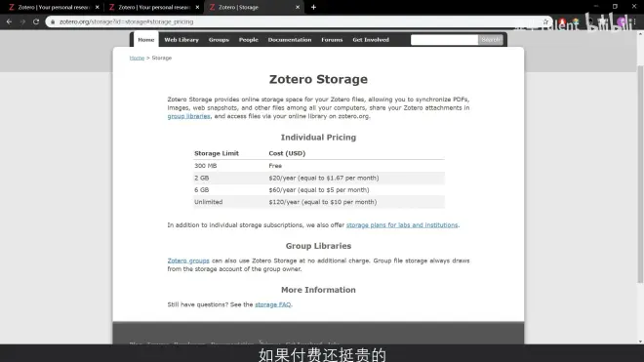The height and width of the screenshot is (362, 644).
Task: Open a new browser tab
Action: 313,7
